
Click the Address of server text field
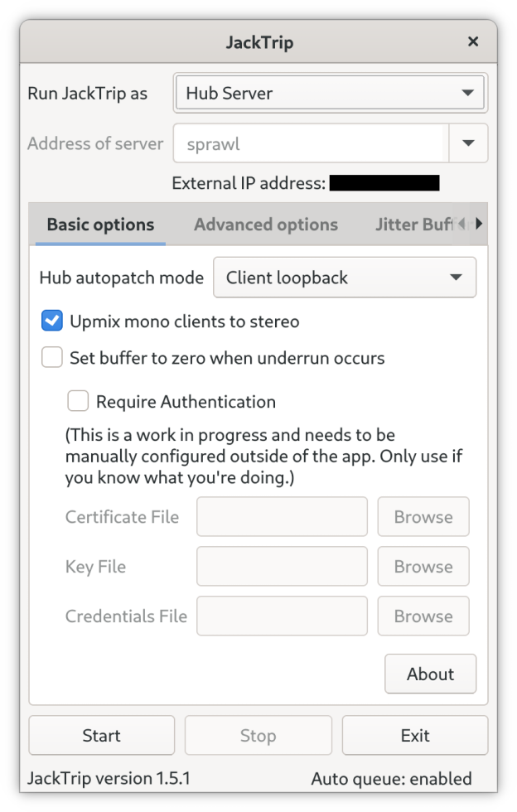tap(311, 143)
